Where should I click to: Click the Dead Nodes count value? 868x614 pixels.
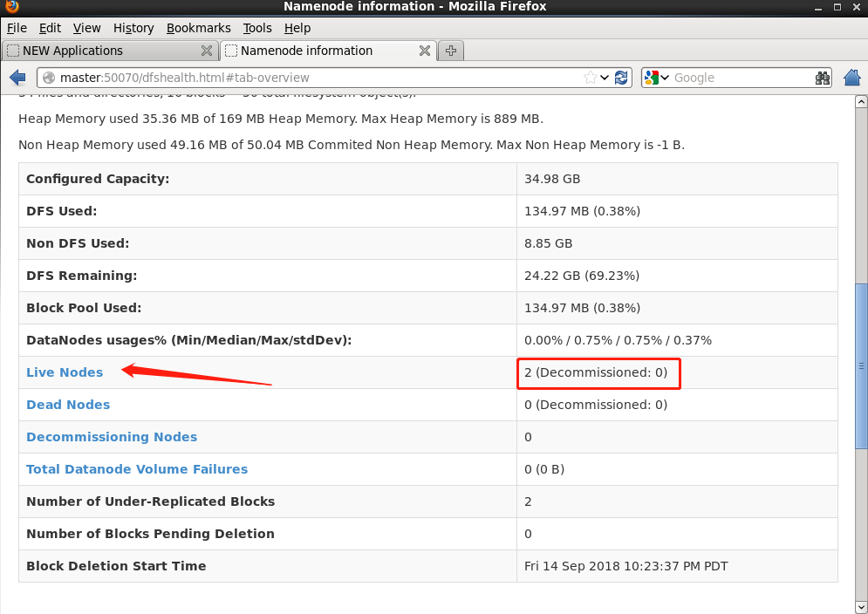click(x=596, y=405)
